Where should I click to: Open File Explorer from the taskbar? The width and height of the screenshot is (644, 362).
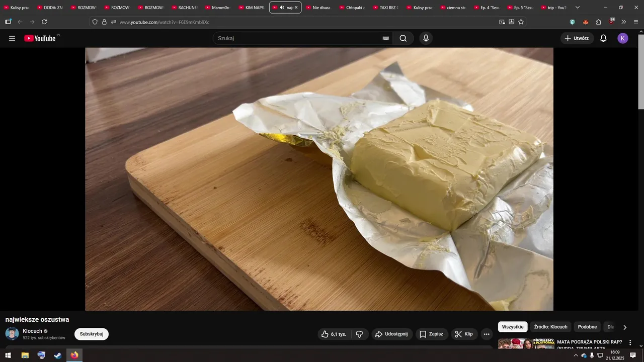tap(25, 355)
